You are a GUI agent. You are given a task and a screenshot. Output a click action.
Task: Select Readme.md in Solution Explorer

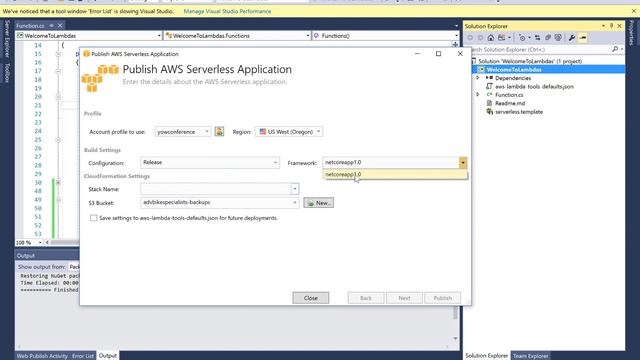coord(510,103)
